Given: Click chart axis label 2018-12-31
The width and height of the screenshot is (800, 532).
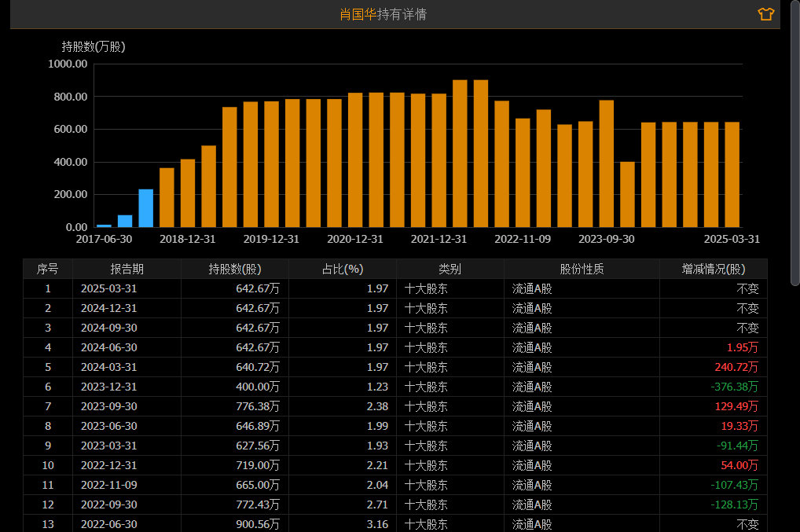Looking at the screenshot, I should tap(187, 239).
